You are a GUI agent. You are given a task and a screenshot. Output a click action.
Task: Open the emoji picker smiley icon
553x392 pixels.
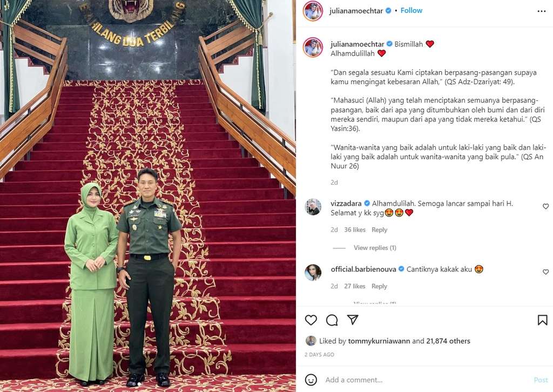(311, 380)
